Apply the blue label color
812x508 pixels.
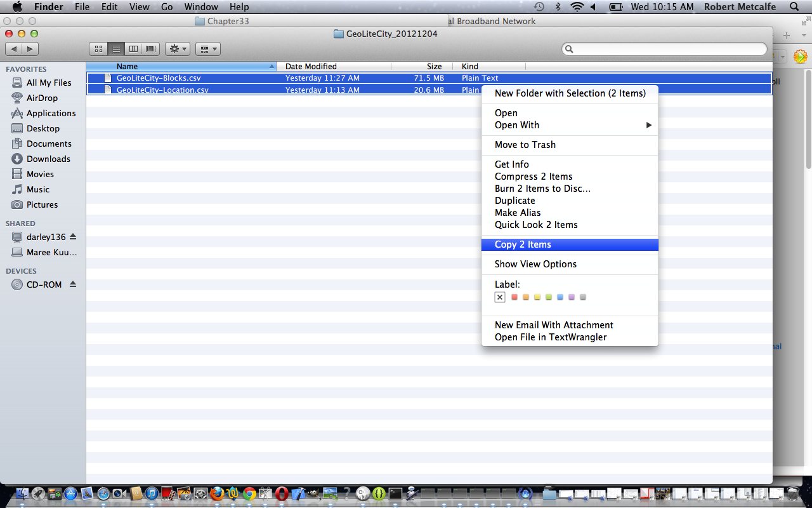(560, 297)
